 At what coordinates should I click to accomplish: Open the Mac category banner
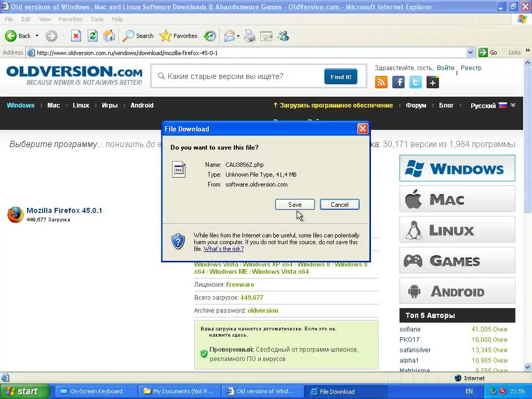tap(457, 199)
